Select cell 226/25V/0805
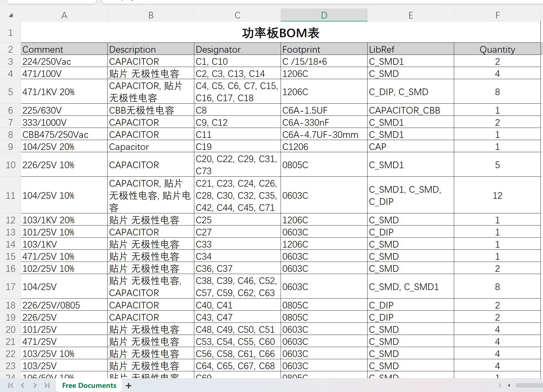Image resolution: width=543 pixels, height=392 pixels. click(x=64, y=305)
